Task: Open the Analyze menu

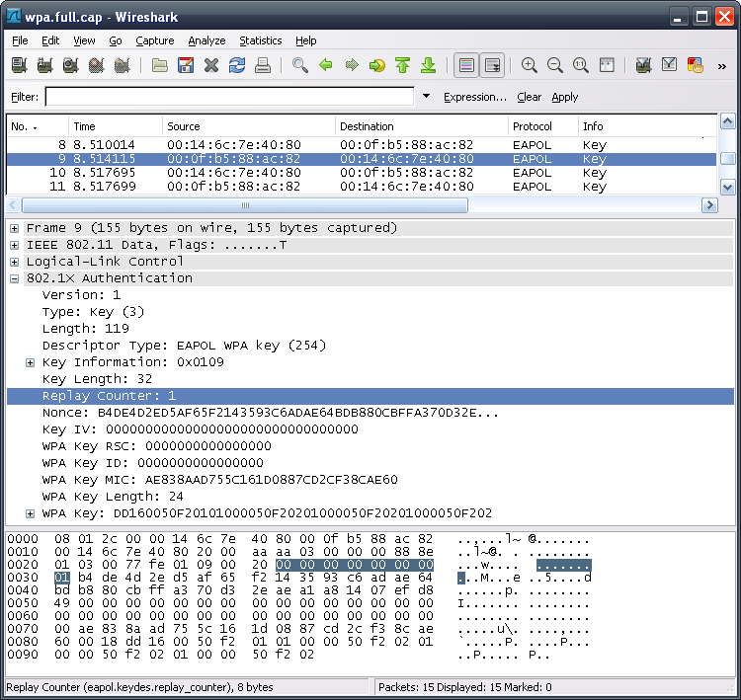Action: 206,40
